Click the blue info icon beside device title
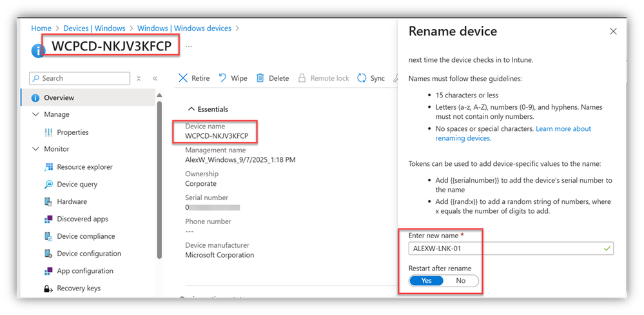This screenshot has height=315, width=644. coord(38,51)
